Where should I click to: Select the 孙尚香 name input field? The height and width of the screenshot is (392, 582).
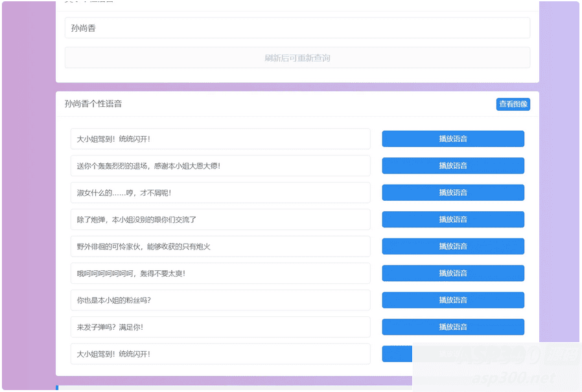(296, 28)
